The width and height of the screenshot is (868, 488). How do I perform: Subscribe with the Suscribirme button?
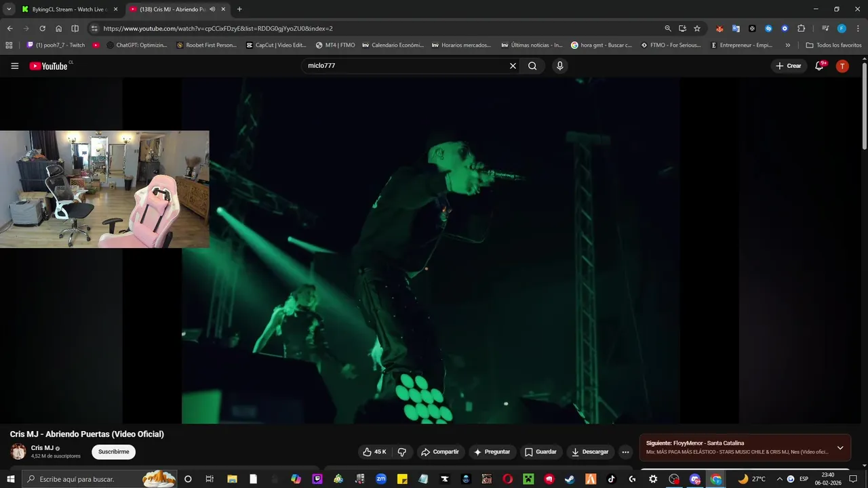[x=113, y=452]
